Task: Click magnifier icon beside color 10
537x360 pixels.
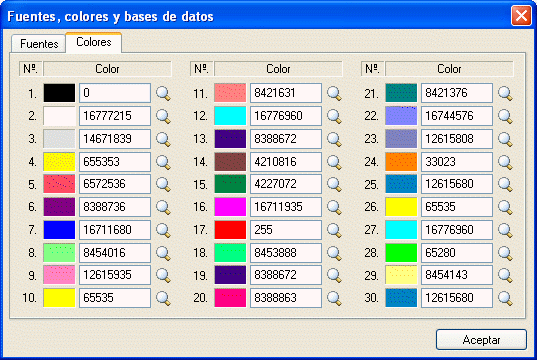Action: (163, 298)
